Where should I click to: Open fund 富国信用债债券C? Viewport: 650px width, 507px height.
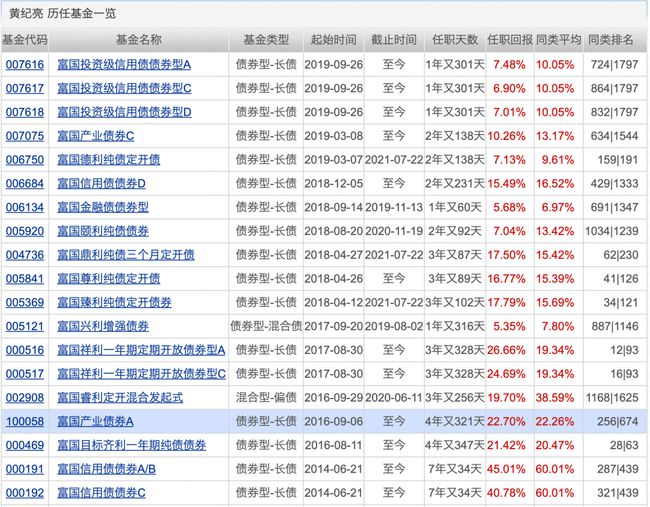click(x=102, y=493)
